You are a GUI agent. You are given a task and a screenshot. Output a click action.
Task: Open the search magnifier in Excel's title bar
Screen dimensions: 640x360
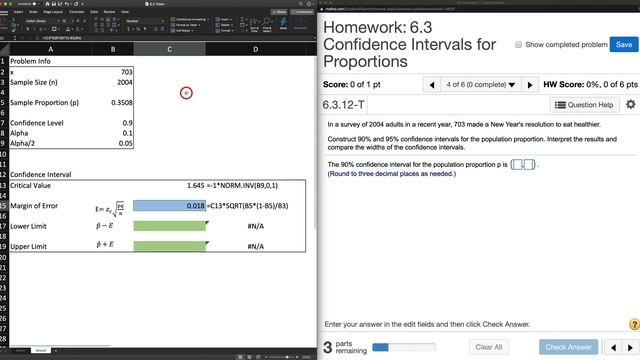point(301,4)
